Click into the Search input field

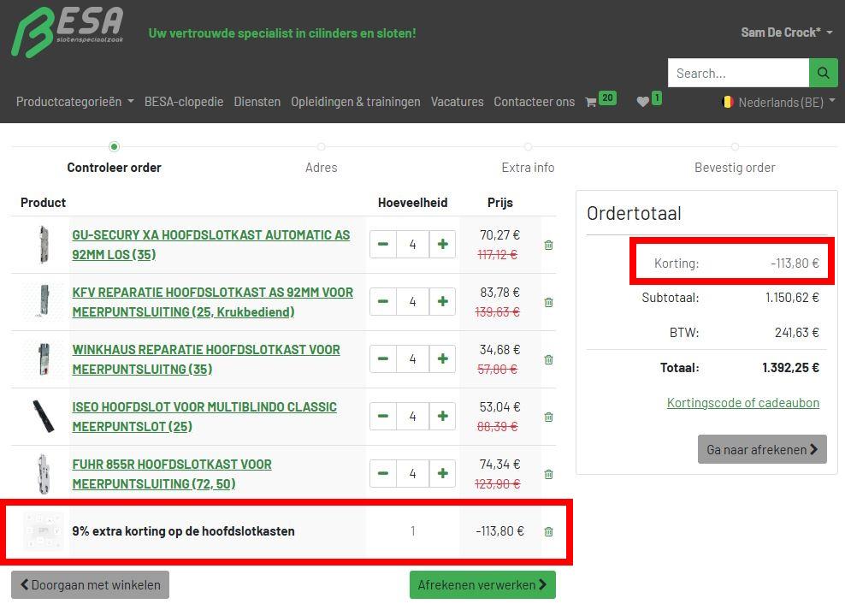point(737,74)
